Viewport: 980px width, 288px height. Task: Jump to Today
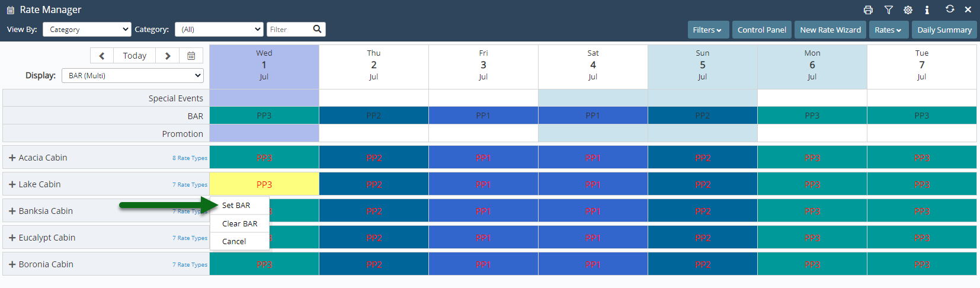pos(134,56)
